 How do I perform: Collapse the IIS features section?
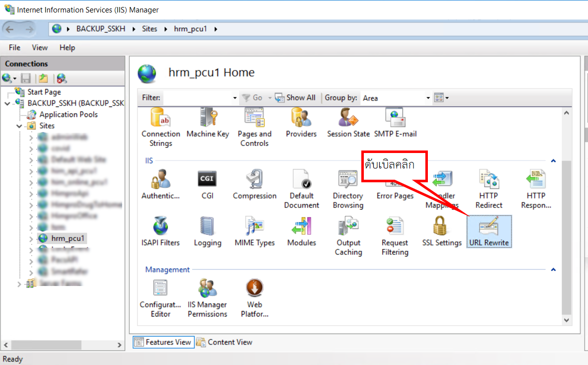[x=553, y=160]
